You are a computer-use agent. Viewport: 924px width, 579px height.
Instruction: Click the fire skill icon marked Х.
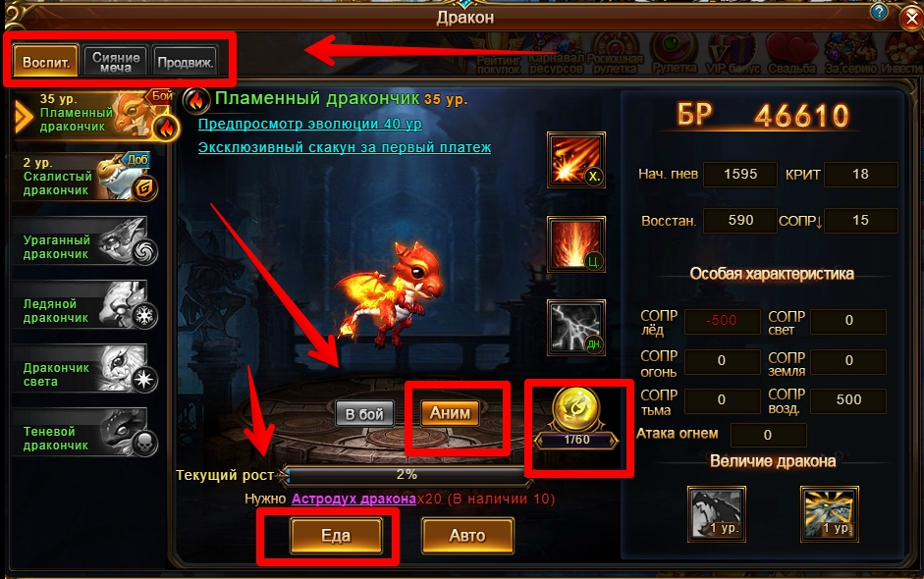pyautogui.click(x=575, y=160)
